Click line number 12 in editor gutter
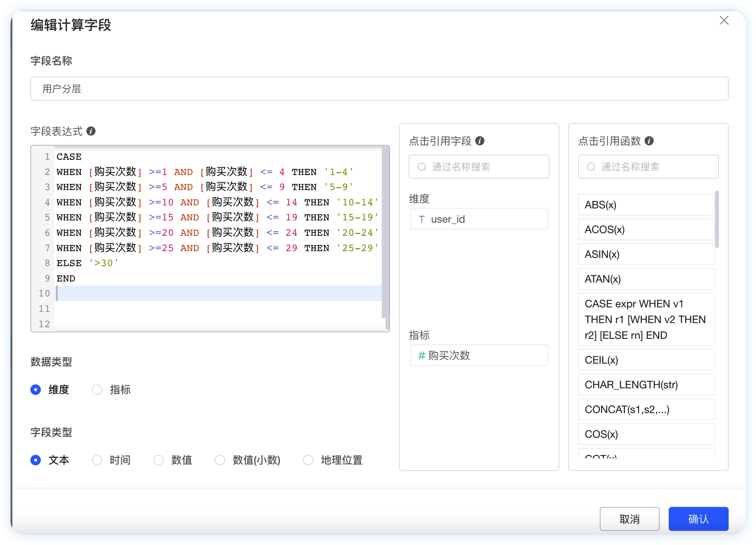756x545 pixels. point(44,324)
